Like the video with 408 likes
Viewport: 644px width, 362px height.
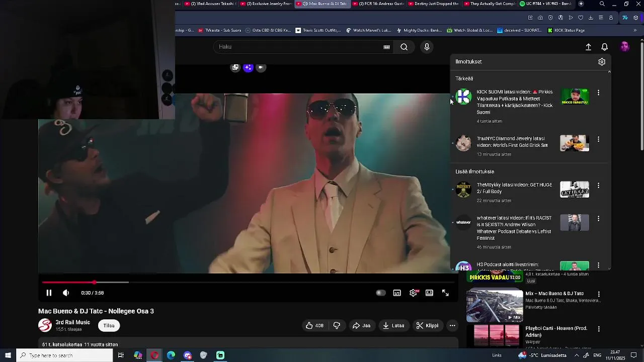314,325
